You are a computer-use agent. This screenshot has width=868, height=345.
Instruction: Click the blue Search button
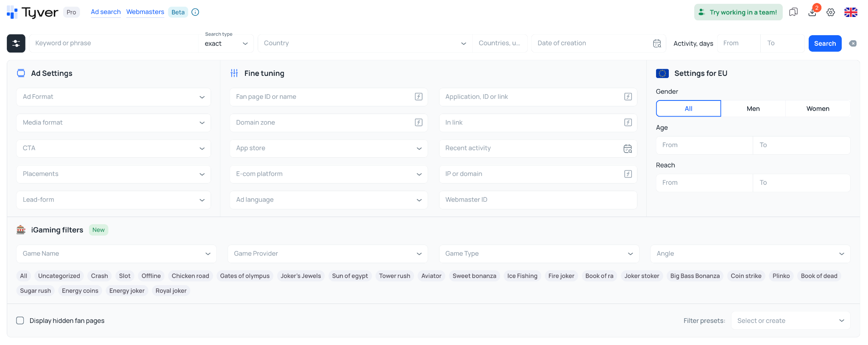(825, 43)
